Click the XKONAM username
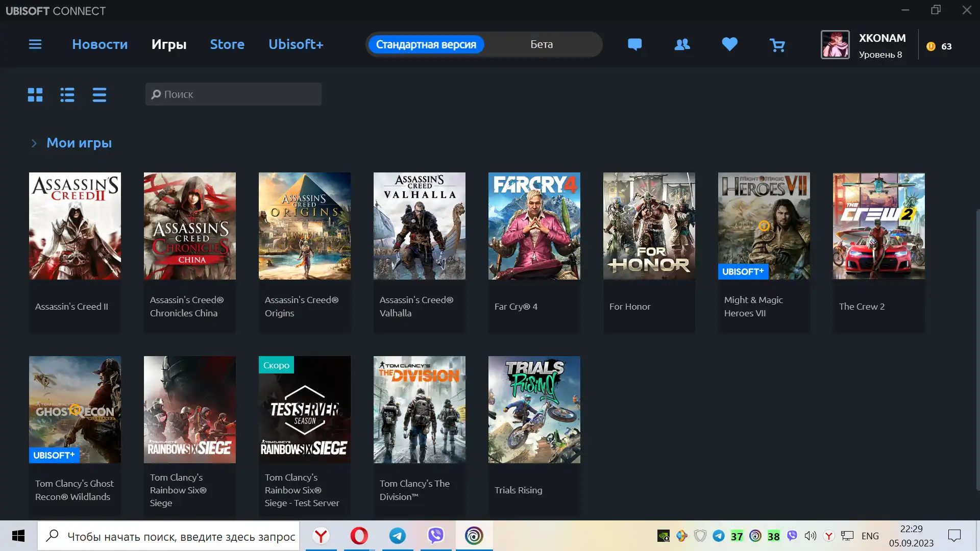Screen dimensions: 980x551 tap(882, 38)
